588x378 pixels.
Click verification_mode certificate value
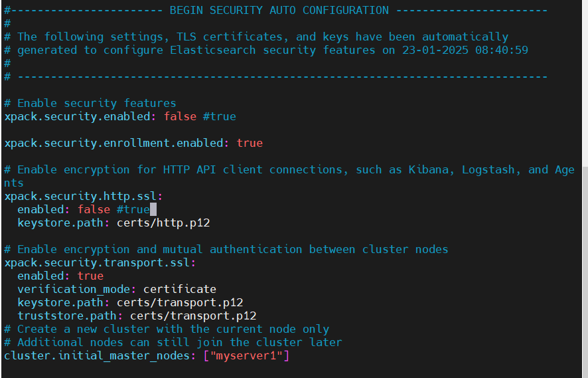point(180,289)
